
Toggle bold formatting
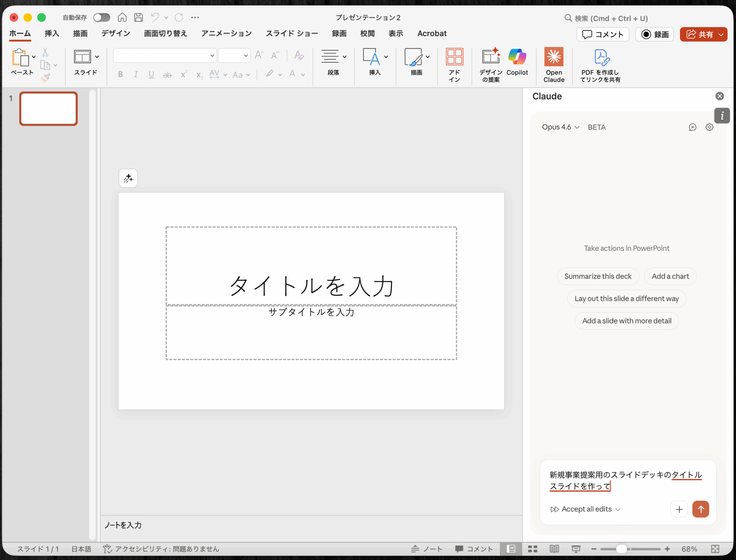click(x=120, y=74)
